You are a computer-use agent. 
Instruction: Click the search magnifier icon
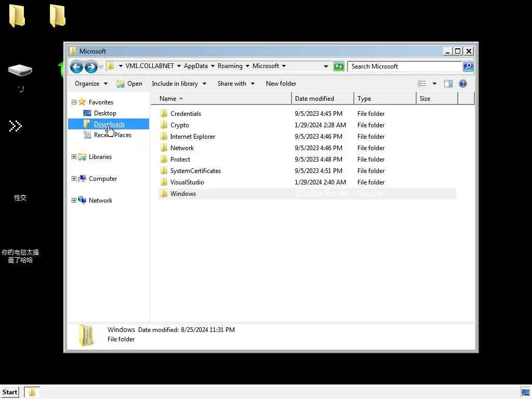[x=468, y=66]
